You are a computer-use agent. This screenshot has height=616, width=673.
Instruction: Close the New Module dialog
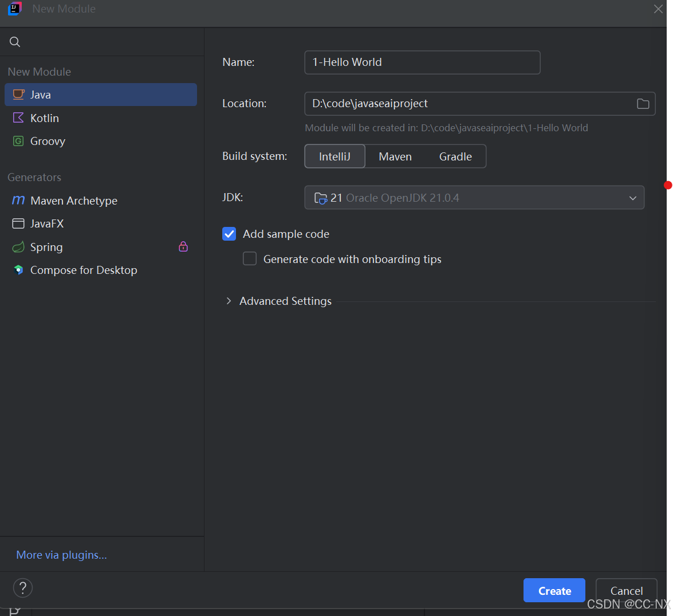pyautogui.click(x=658, y=9)
